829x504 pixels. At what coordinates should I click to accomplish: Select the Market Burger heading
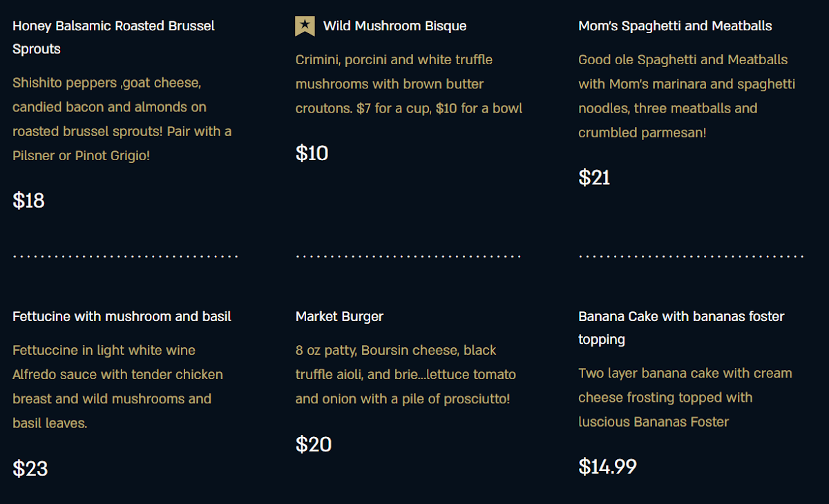pyautogui.click(x=339, y=317)
